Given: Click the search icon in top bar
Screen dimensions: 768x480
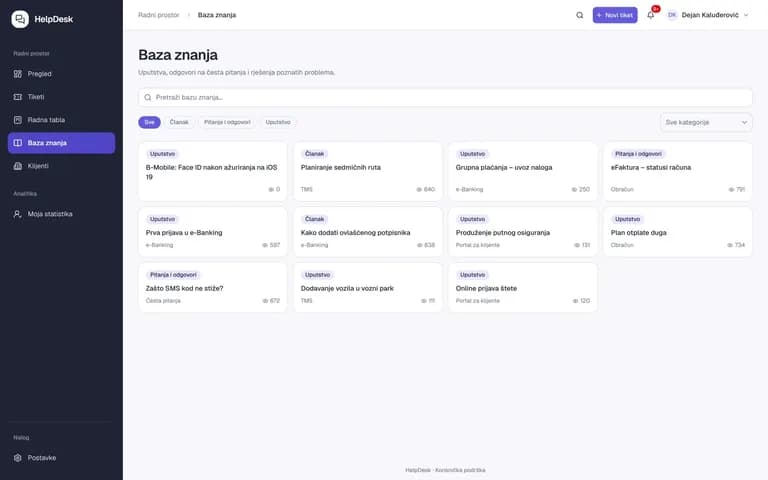Looking at the screenshot, I should tap(579, 15).
